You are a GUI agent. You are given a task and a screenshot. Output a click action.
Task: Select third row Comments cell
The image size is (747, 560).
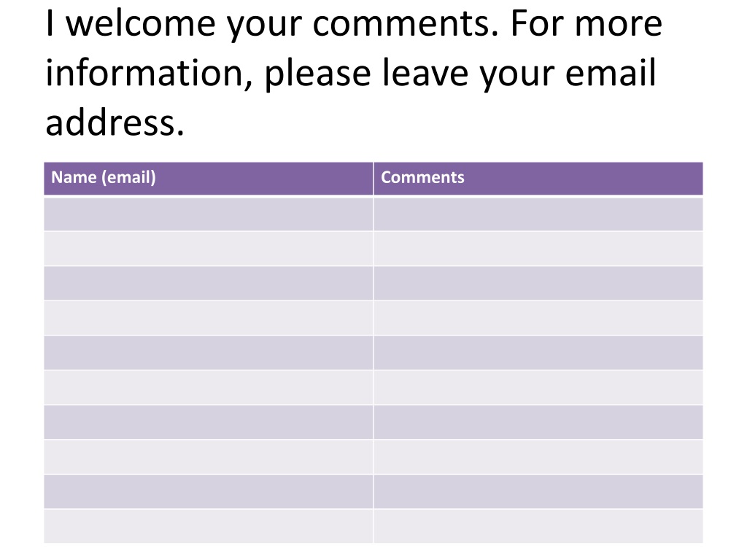click(538, 284)
